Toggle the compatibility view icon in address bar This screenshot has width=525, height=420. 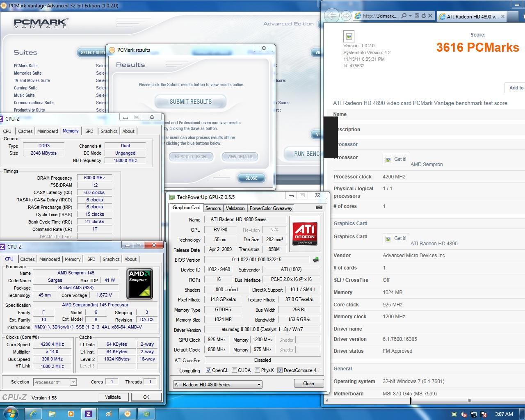(x=417, y=16)
